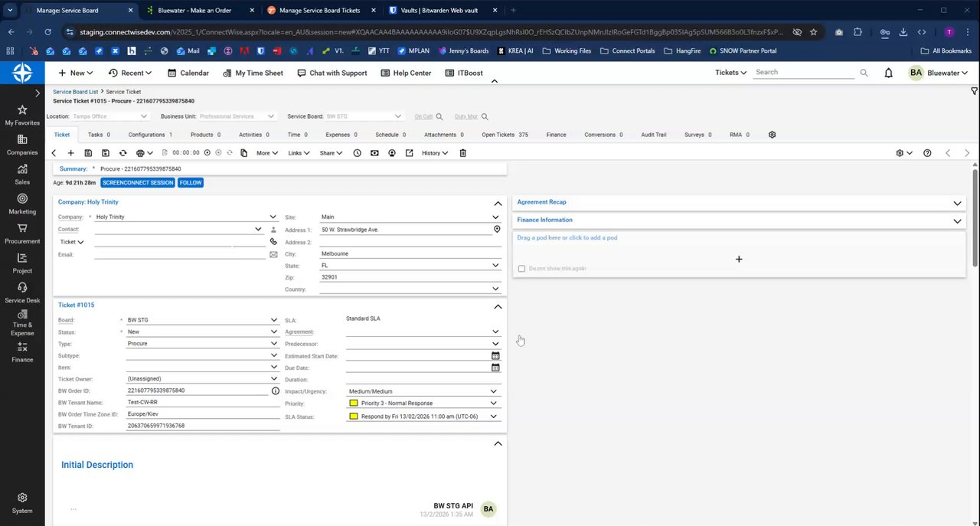
Task: Check the Do not show this again box
Action: point(521,269)
